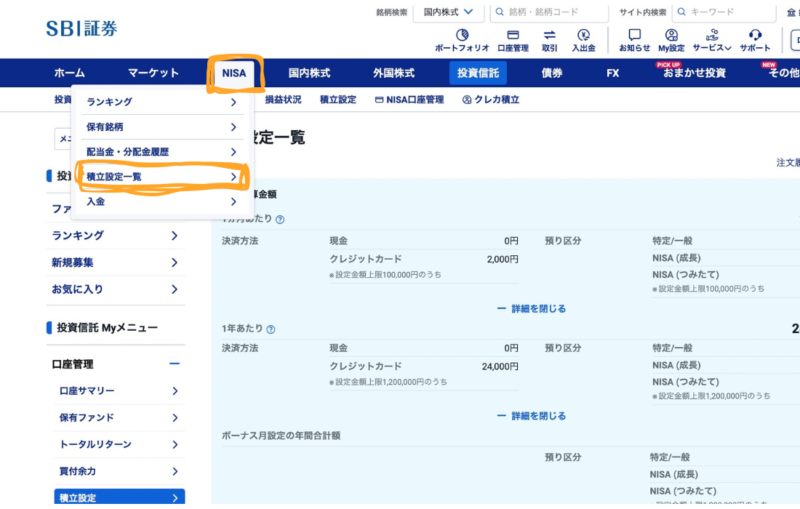Viewport: 800px width, 509px height.
Task: Click the クレカ積立 sub-navigation link
Action: coord(491,100)
